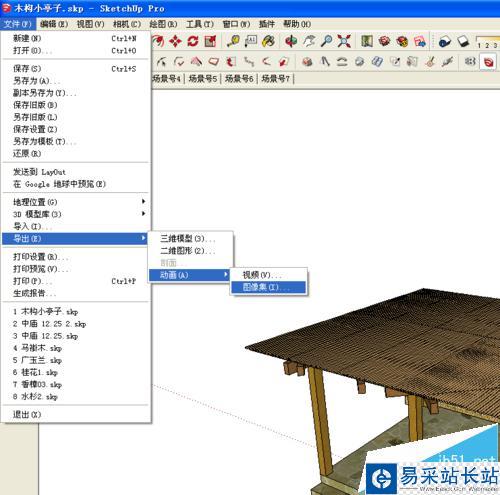The image size is (500, 495).
Task: Select 退出(X) menu entry
Action: 75,414
